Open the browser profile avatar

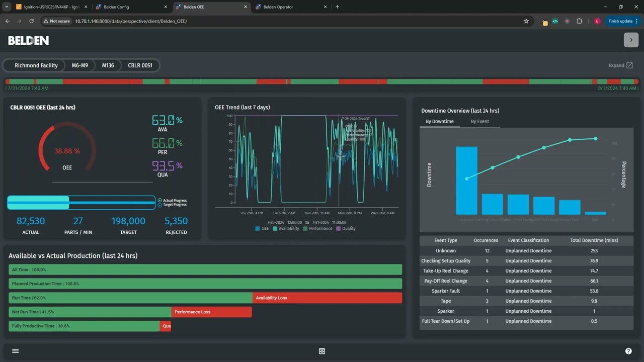point(597,21)
